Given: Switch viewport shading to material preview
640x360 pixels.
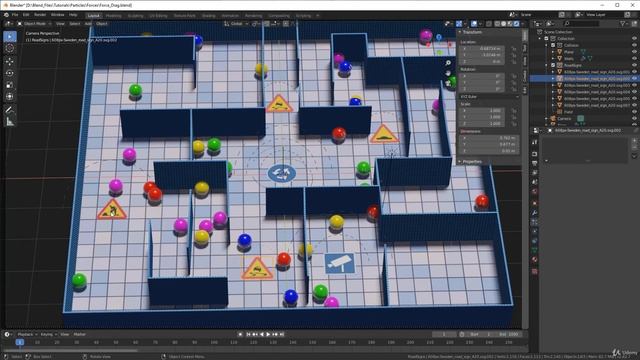Looking at the screenshot, I should click(x=510, y=24).
